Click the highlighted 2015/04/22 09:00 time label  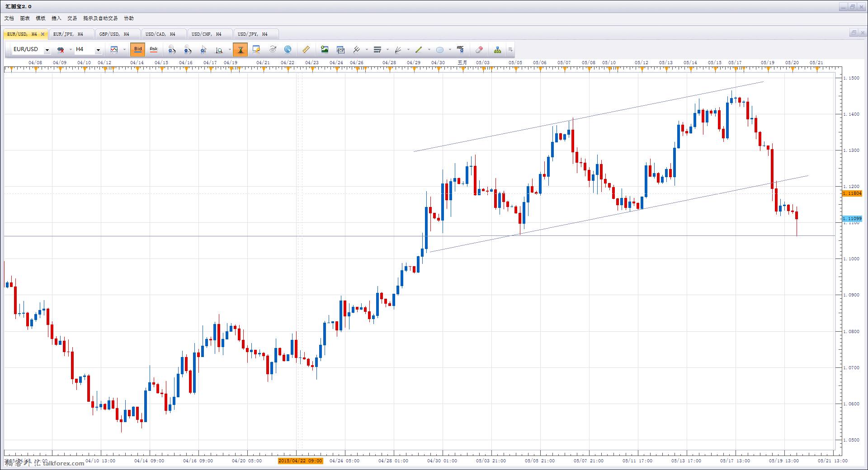[300, 461]
